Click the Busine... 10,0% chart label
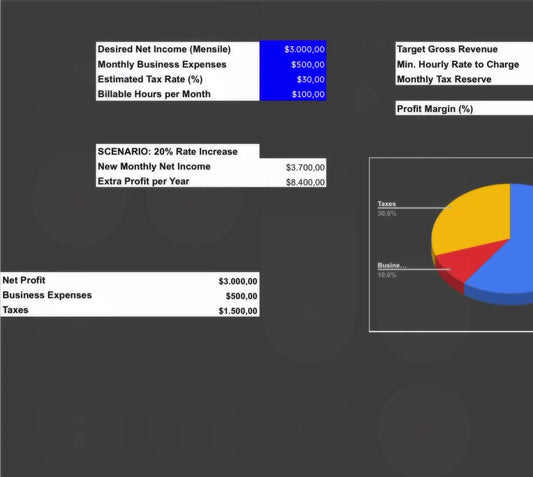 (392, 270)
